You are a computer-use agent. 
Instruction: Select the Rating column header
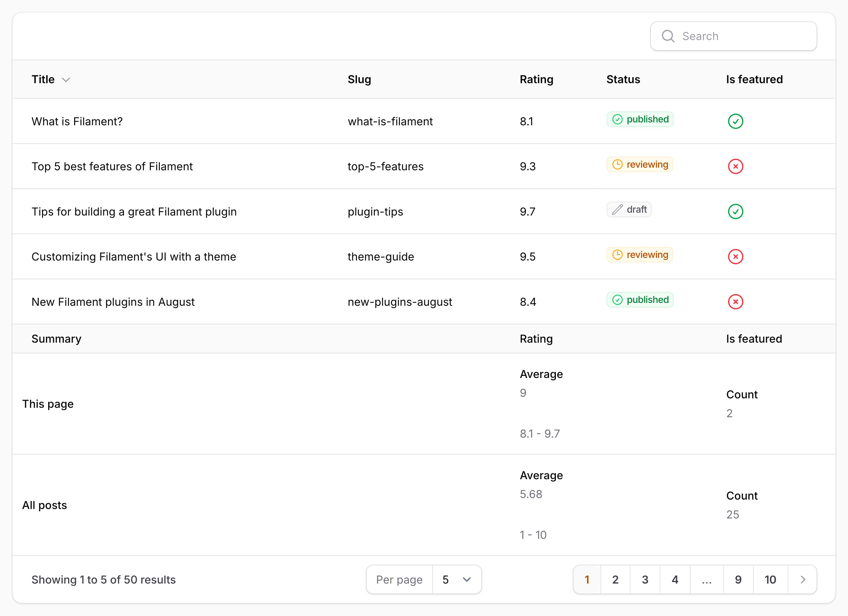click(x=537, y=79)
